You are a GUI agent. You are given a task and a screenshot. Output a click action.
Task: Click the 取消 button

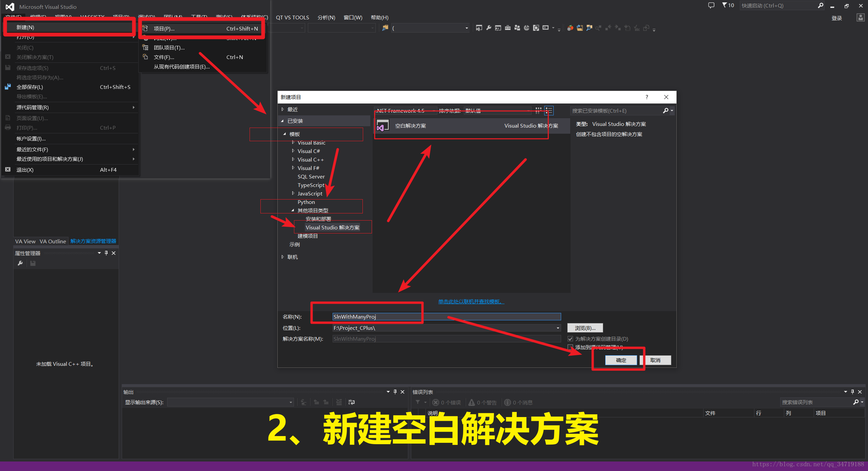point(655,360)
